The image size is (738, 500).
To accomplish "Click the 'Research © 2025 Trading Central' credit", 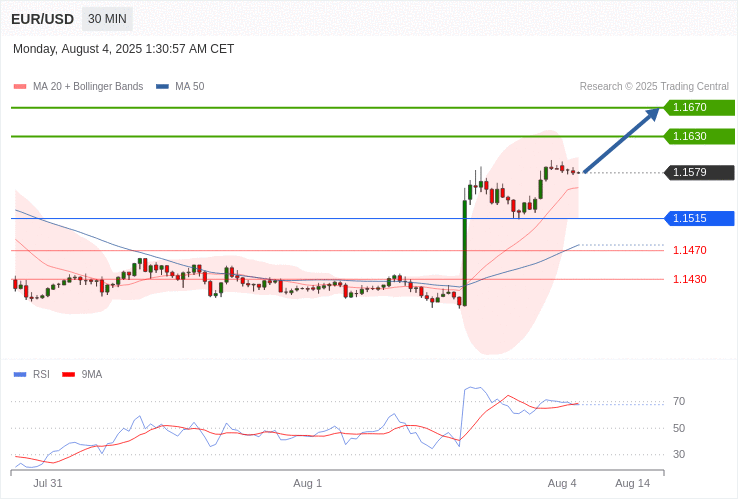I will tap(654, 87).
